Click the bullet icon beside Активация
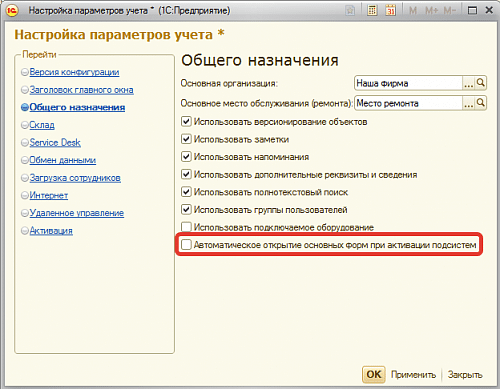Image resolution: width=500 pixels, height=389 pixels. [25, 231]
